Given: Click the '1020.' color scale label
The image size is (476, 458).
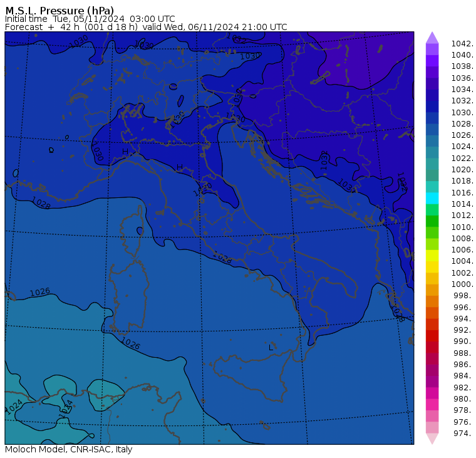Looking at the screenshot, I should (x=462, y=170).
